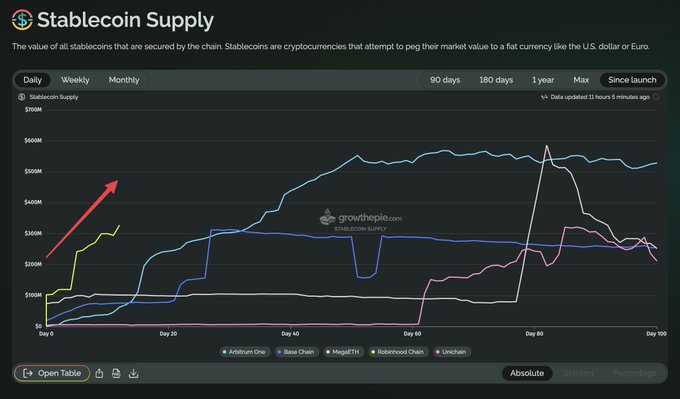Click the Day 40 x-axis label
The image size is (680, 399).
click(x=290, y=334)
